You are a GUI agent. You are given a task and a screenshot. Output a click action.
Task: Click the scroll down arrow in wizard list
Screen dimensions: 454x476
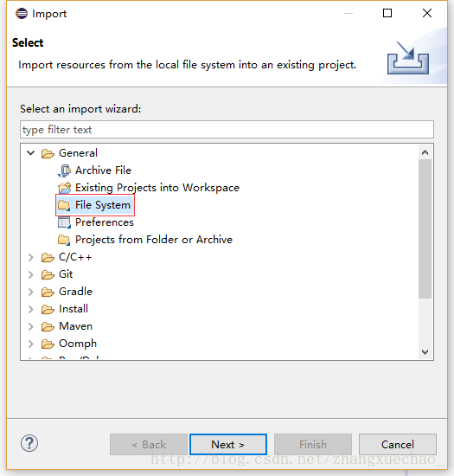(425, 352)
